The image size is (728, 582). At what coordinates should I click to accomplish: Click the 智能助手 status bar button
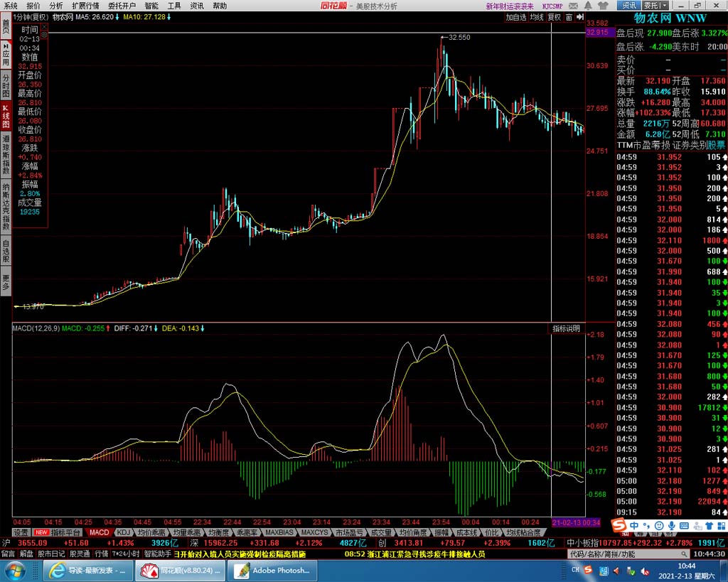(x=157, y=554)
